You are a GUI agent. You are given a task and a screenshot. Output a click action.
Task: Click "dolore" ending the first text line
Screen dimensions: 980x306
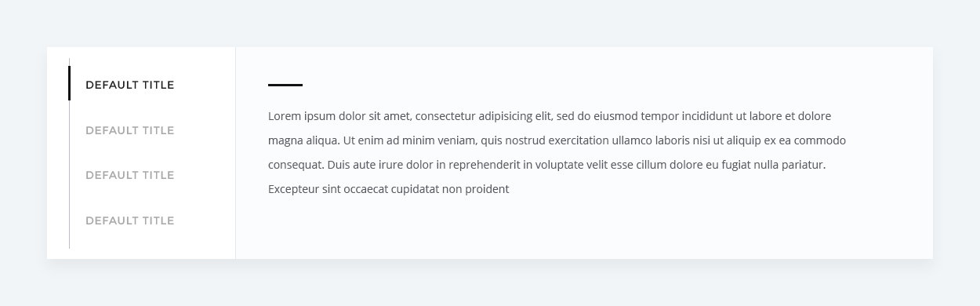pyautogui.click(x=814, y=116)
